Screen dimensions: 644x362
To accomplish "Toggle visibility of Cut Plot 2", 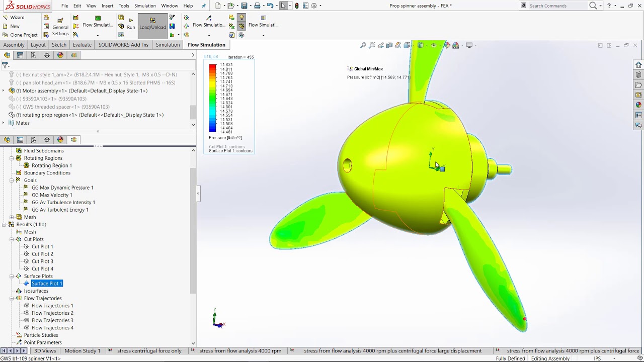I will pos(27,254).
